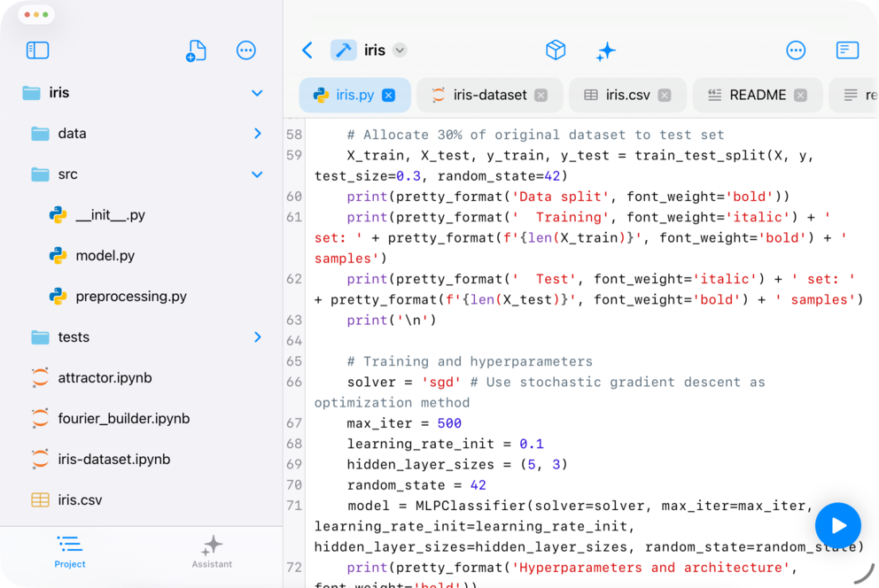This screenshot has width=879, height=588.
Task: Expand the tests folder chevron
Action: 257,337
